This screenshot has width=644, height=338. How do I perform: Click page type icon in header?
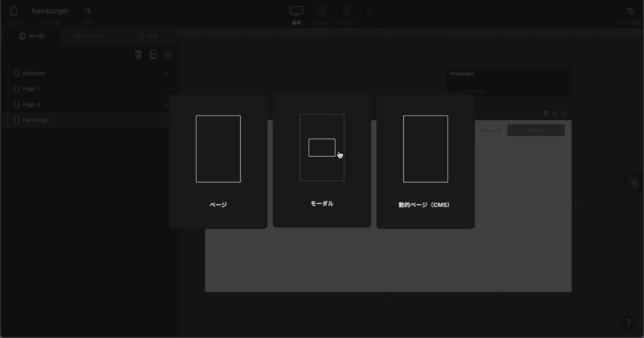(x=14, y=11)
